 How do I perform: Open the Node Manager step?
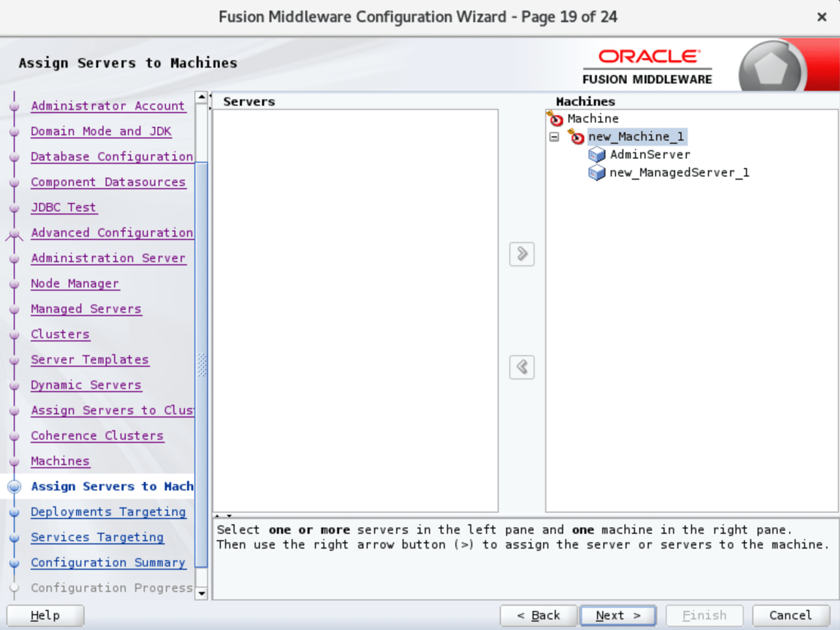tap(75, 284)
